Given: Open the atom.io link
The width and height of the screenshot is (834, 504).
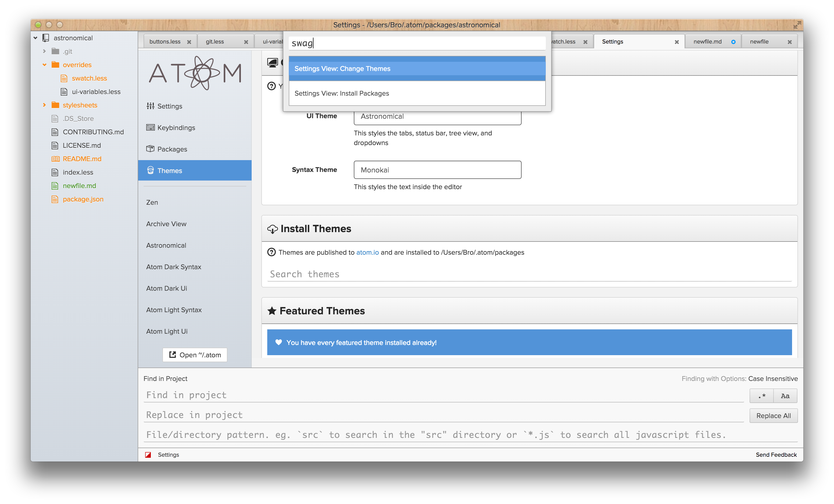Looking at the screenshot, I should (367, 252).
